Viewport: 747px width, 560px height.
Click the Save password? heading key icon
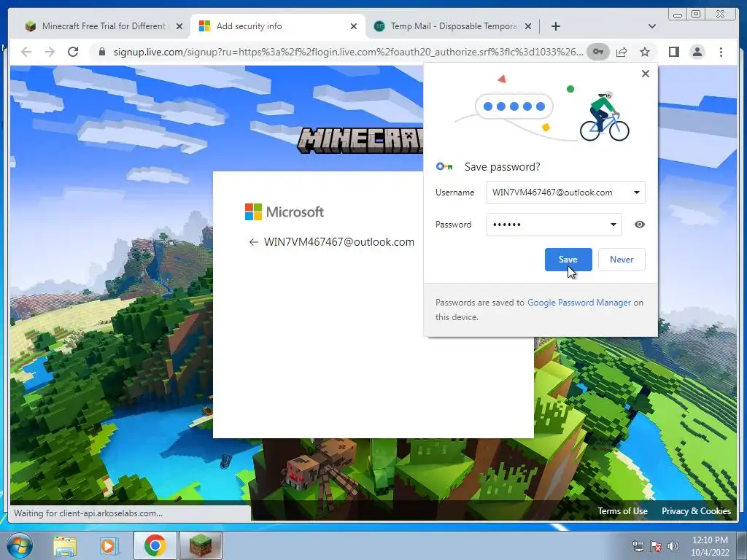point(444,167)
